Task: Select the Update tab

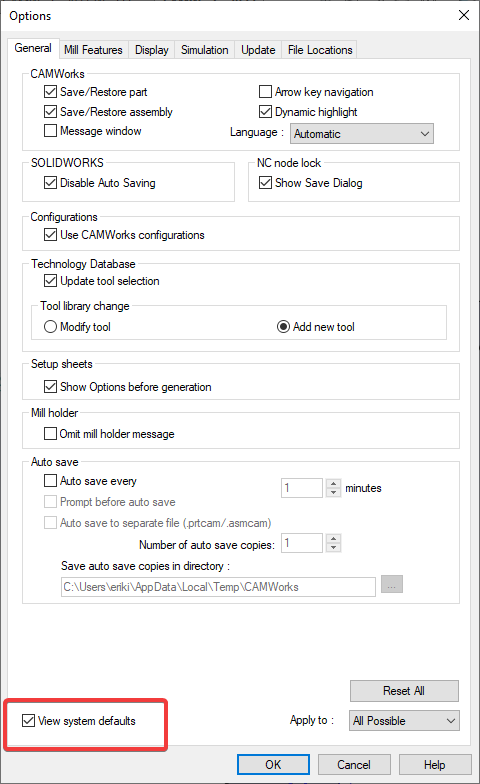Action: (258, 50)
